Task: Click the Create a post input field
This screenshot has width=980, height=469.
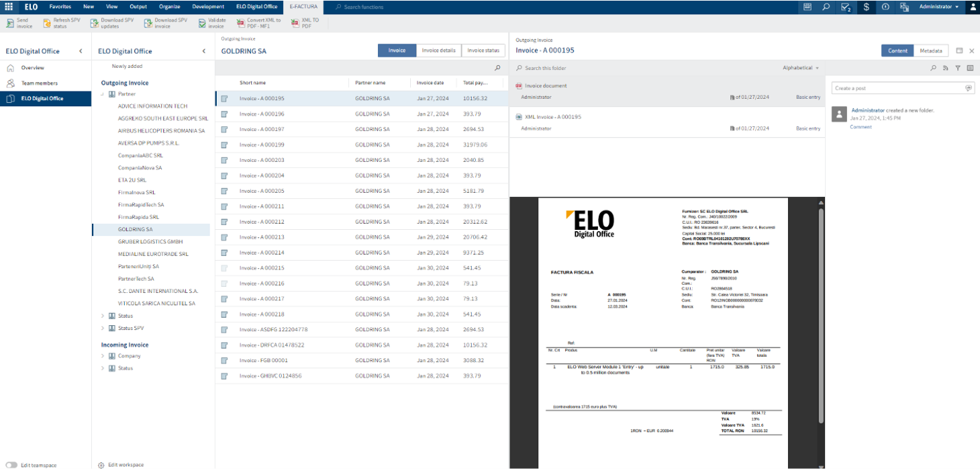Action: point(896,88)
